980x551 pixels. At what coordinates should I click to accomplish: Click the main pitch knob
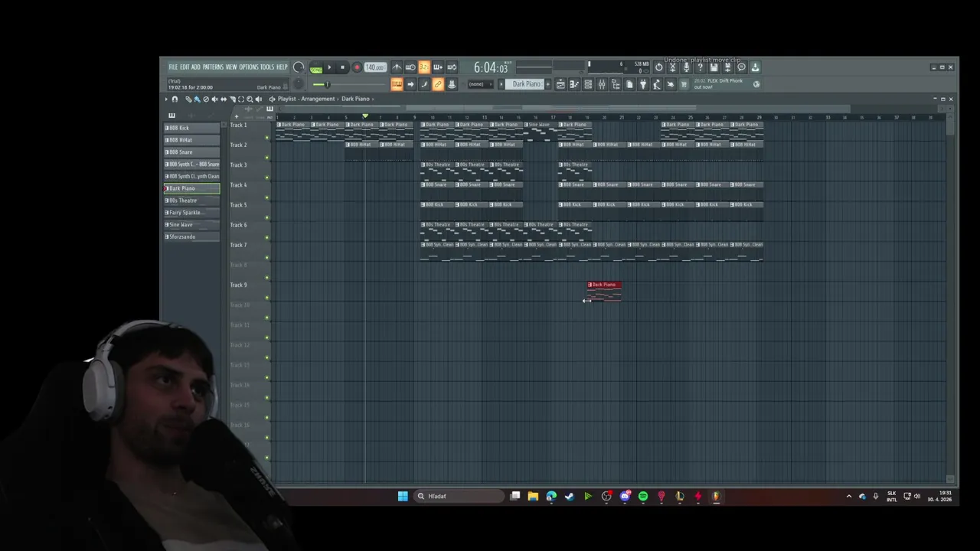click(299, 83)
